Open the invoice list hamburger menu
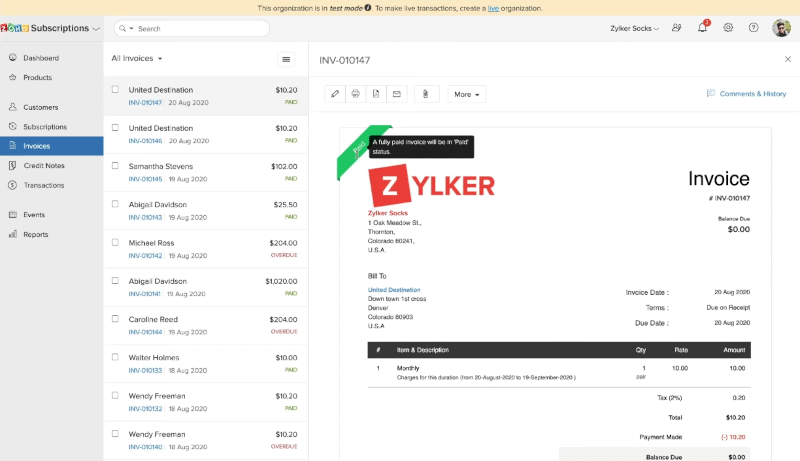Image resolution: width=800 pixels, height=461 pixels. [x=286, y=59]
